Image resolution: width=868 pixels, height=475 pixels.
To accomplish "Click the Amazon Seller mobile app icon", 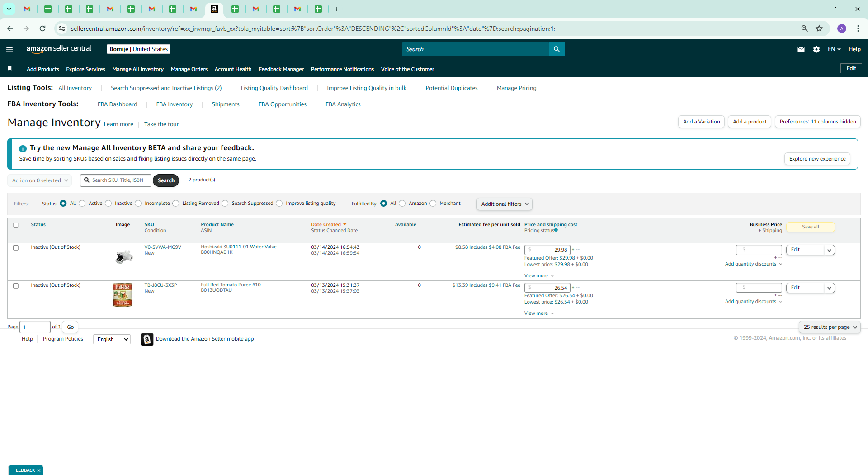I will (147, 339).
